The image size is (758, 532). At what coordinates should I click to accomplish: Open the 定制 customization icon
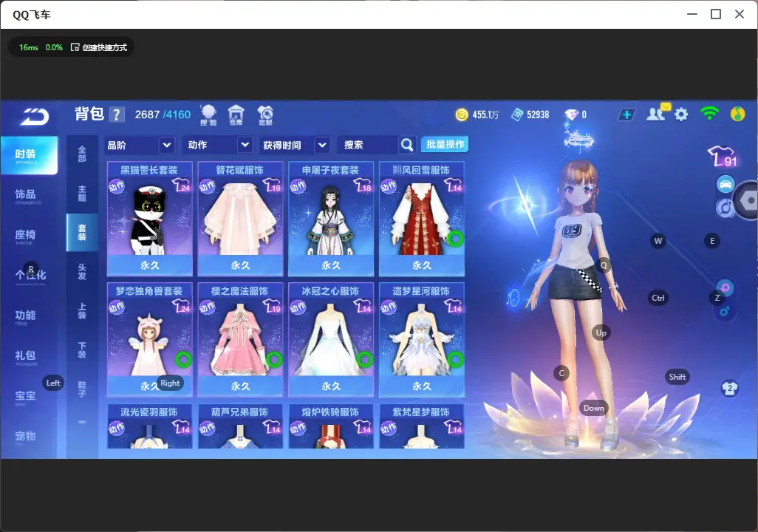pyautogui.click(x=265, y=115)
